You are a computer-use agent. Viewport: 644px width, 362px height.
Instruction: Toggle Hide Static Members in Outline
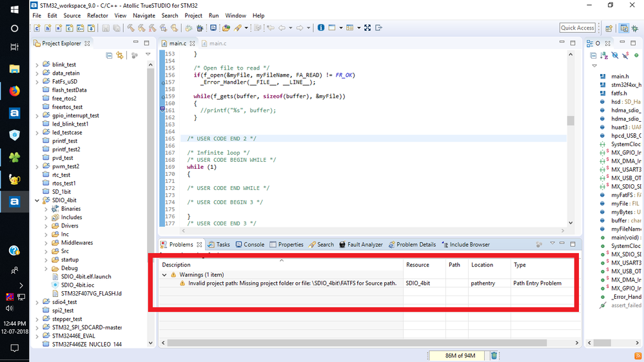[625, 55]
